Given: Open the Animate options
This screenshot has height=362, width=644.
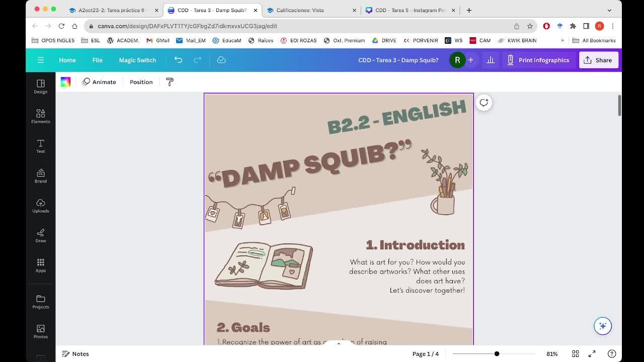Looking at the screenshot, I should point(99,82).
